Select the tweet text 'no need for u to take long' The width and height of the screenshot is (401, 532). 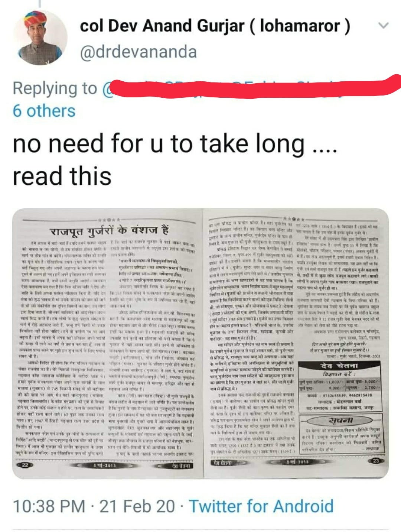159,144
